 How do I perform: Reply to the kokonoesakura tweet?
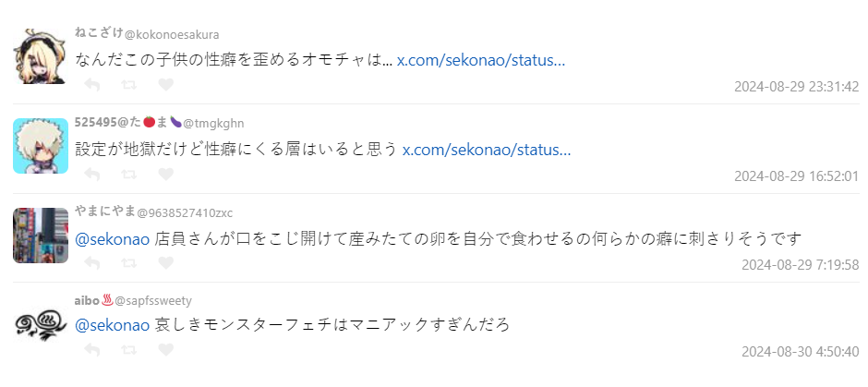click(92, 85)
